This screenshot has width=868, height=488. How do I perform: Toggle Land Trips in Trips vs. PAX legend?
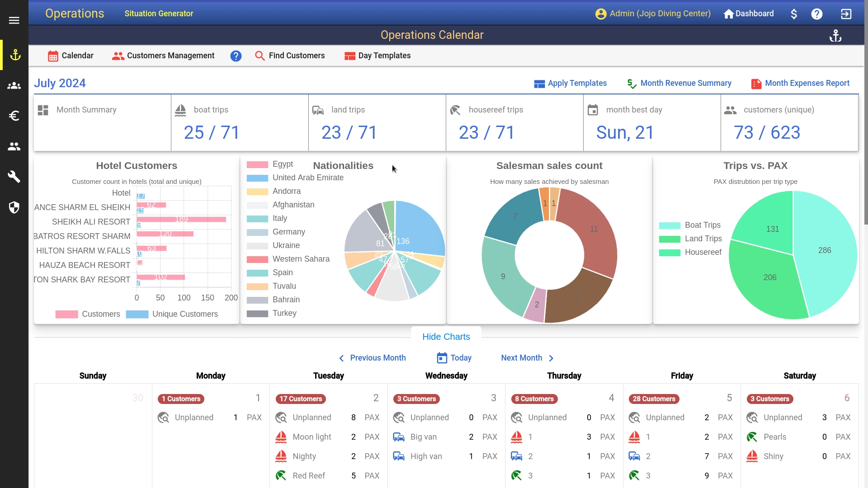(x=690, y=239)
